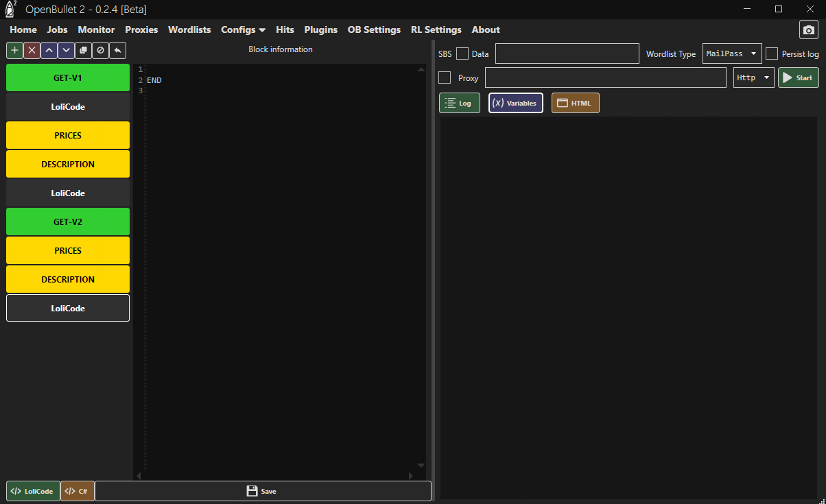This screenshot has height=504, width=826.
Task: Open RL Settings
Action: click(436, 29)
